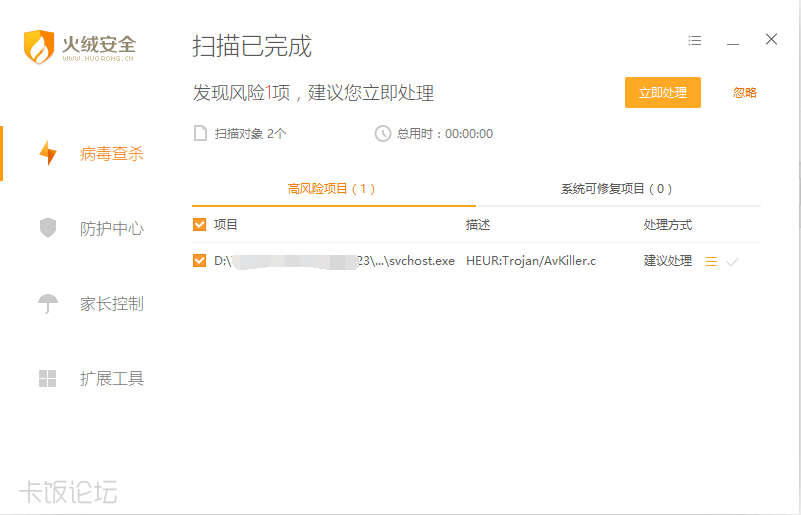Screen dimensions: 801x515
Task: Minimize the 火绒安全 window
Action: tap(733, 41)
